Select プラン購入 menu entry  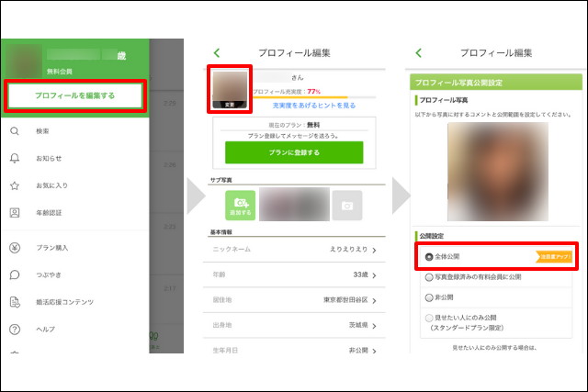(x=52, y=248)
